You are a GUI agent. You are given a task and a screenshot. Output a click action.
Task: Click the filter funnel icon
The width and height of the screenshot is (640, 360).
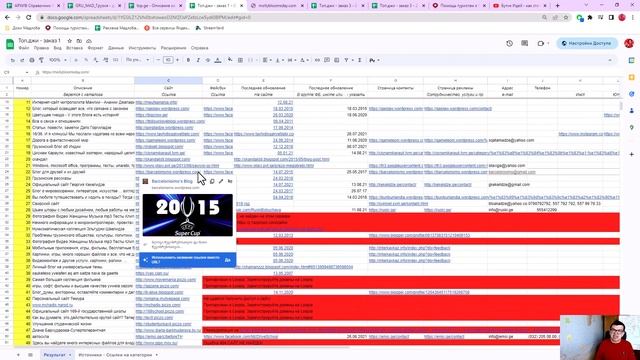(x=346, y=60)
